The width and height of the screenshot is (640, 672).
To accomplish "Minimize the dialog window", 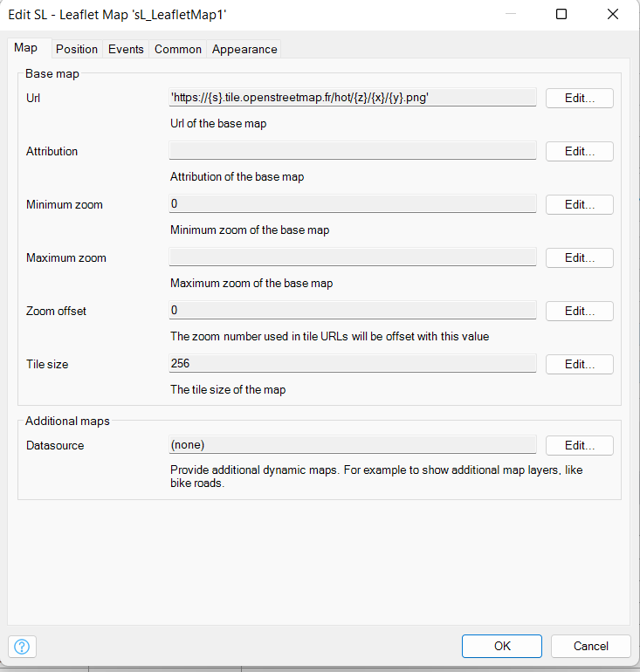I will pyautogui.click(x=511, y=14).
